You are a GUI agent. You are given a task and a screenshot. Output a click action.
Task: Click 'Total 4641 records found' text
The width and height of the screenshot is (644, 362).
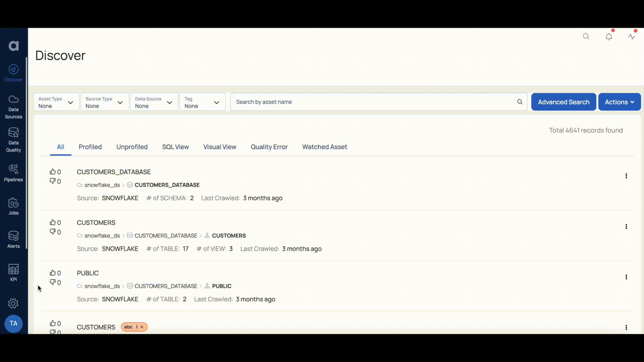586,130
